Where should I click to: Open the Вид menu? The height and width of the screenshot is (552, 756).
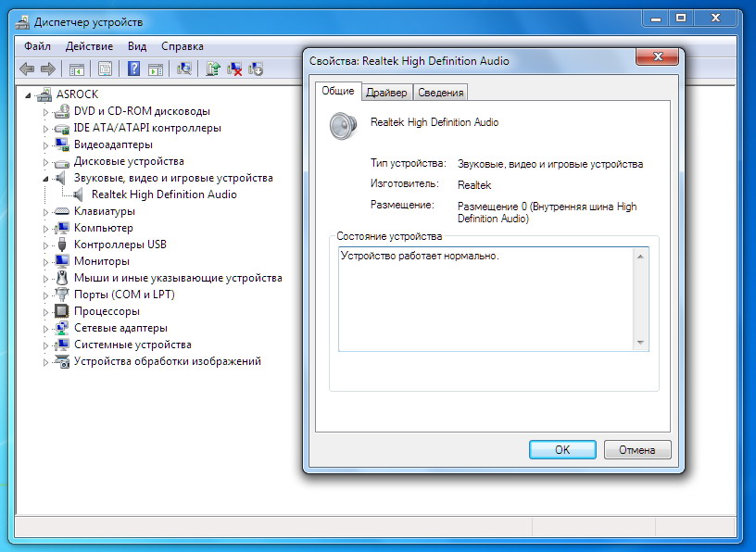click(x=137, y=46)
